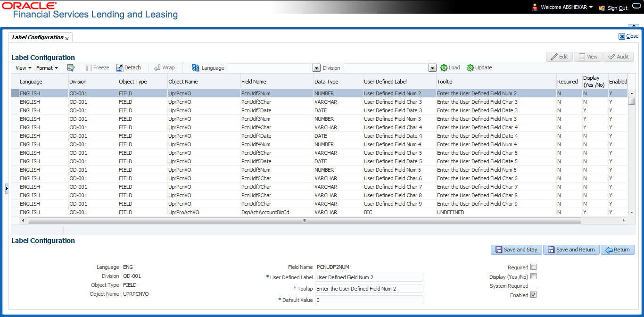Select row with field DspAchAccountBicCd

[319, 212]
